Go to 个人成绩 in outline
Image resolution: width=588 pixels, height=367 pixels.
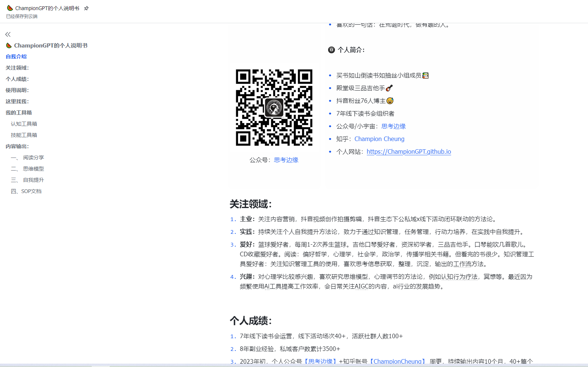coord(17,79)
